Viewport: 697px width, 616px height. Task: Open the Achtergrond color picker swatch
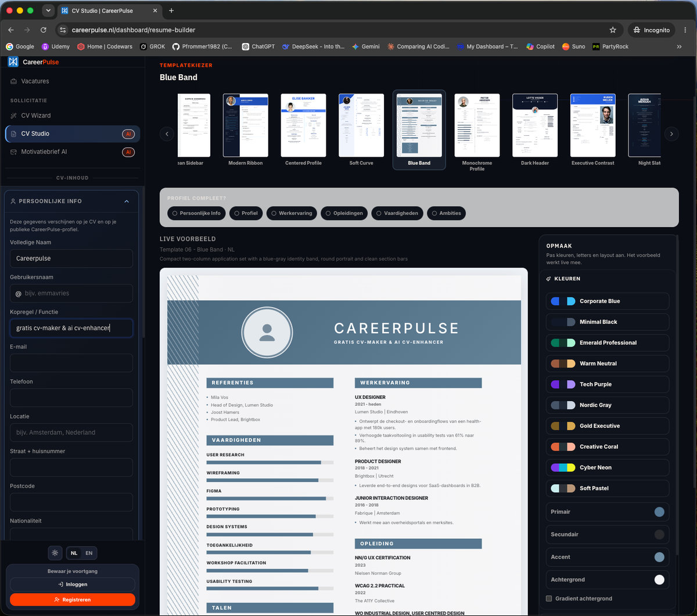pyautogui.click(x=659, y=579)
